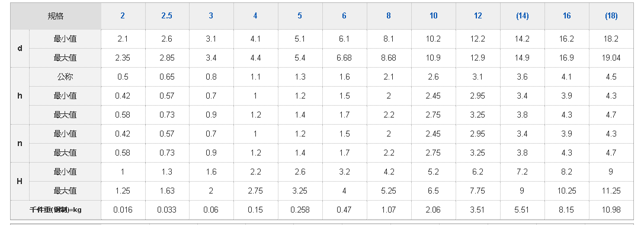Select the d row label cell

20,49
